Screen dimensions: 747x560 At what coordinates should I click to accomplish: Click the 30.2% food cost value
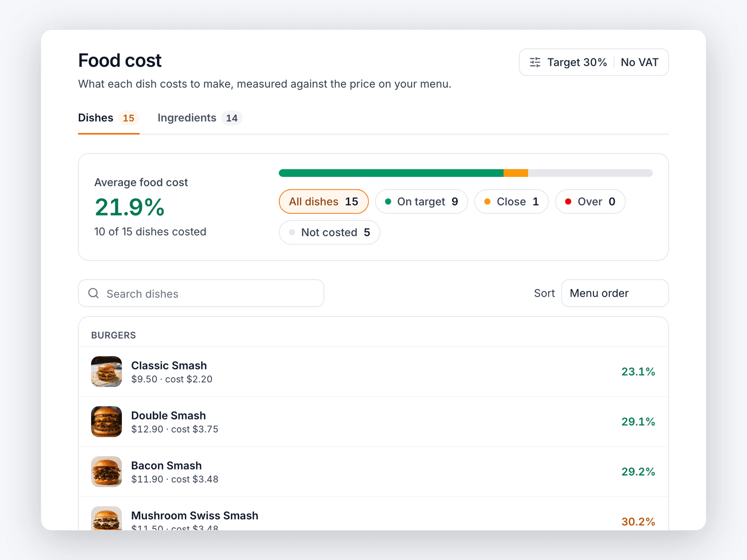(x=638, y=521)
